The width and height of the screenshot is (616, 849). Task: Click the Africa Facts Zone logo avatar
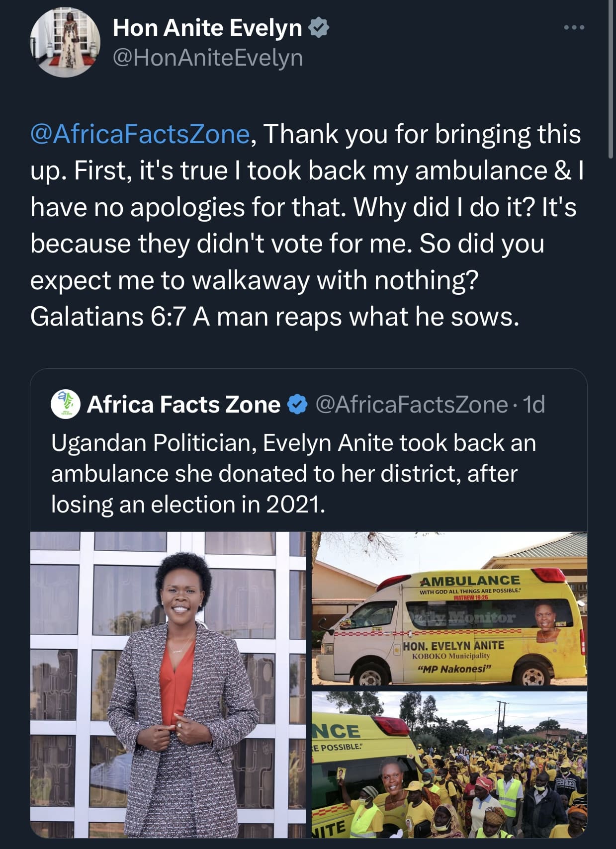click(66, 404)
